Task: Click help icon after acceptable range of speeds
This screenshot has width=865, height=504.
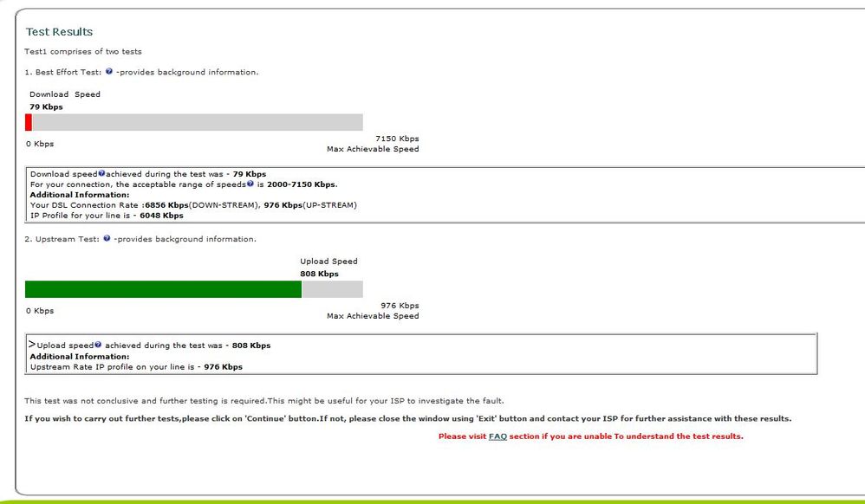Action: coord(250,184)
